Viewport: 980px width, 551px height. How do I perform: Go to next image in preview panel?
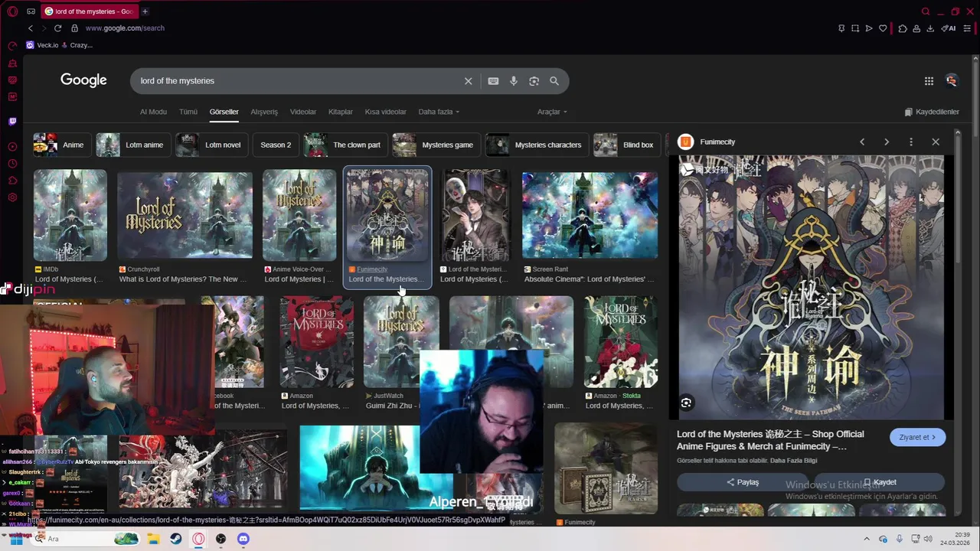[887, 142]
